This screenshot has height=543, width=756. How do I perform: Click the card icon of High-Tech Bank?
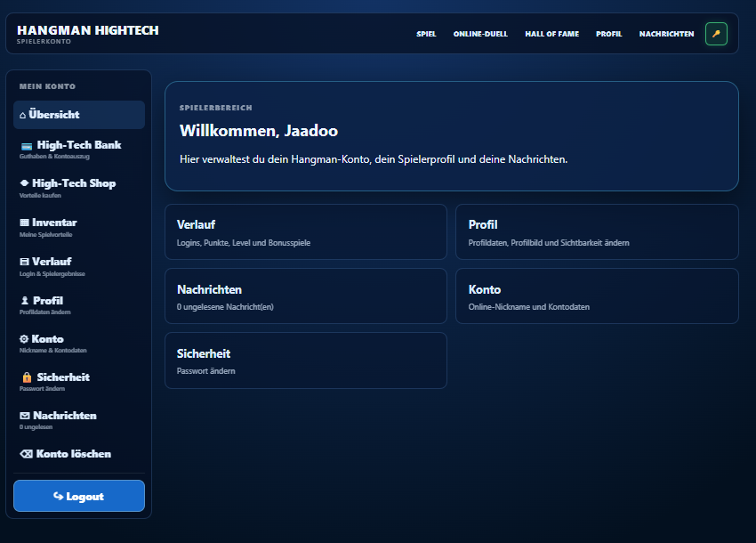click(x=27, y=146)
